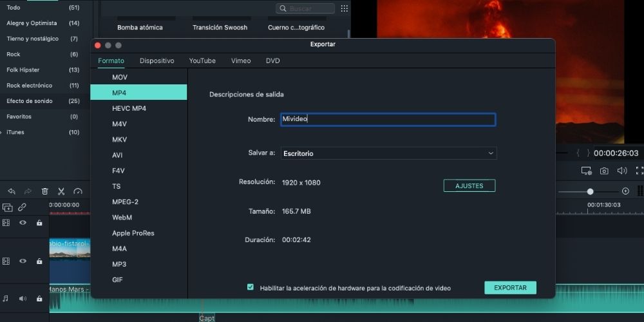Mute the Manos Mars audio track
This screenshot has height=322, width=644.
click(23, 299)
